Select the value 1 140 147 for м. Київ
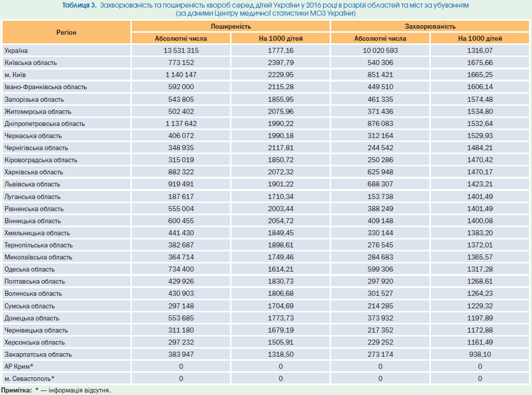The width and height of the screenshot is (532, 395). tap(181, 75)
